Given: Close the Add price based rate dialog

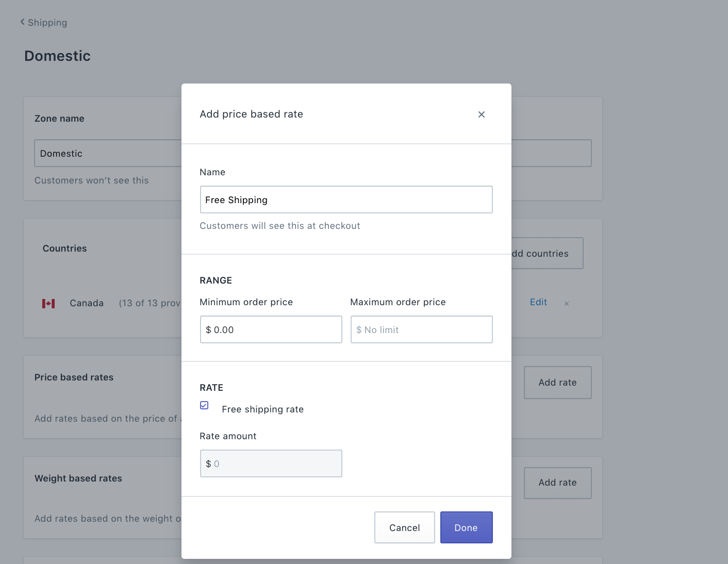Looking at the screenshot, I should coord(481,114).
